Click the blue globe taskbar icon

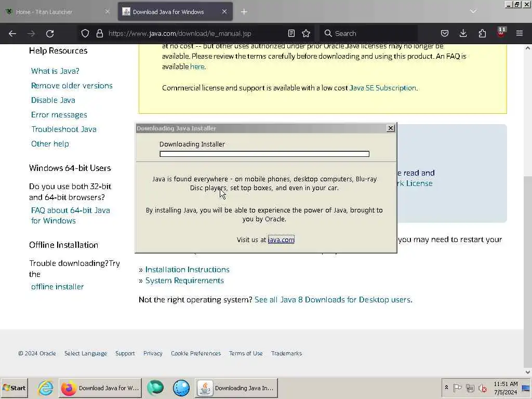click(181, 388)
